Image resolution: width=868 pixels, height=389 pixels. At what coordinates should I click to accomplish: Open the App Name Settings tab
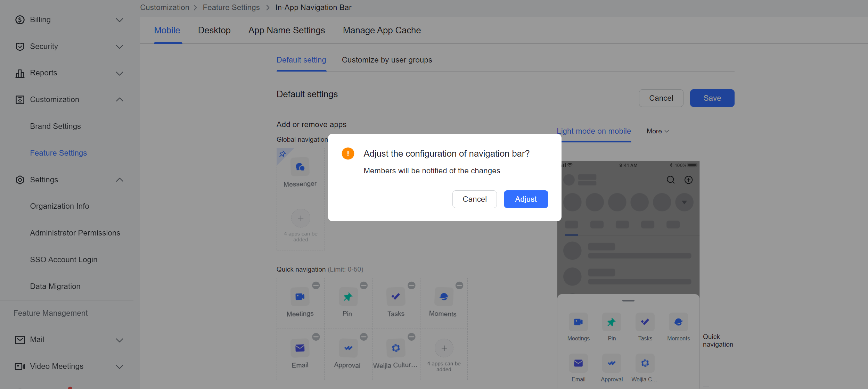pos(287,30)
